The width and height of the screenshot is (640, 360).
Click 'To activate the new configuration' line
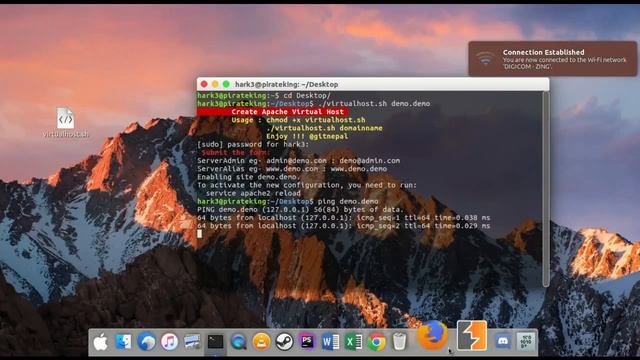point(307,185)
